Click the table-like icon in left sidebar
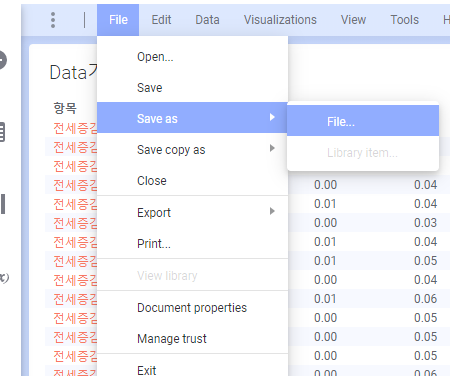Screen dimensions: 450x376 click(x=2, y=132)
